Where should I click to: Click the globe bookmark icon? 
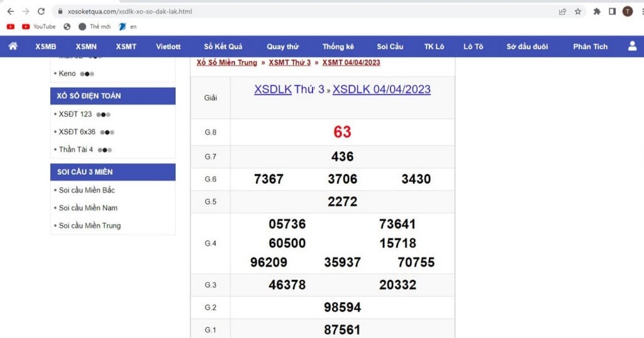[67, 26]
